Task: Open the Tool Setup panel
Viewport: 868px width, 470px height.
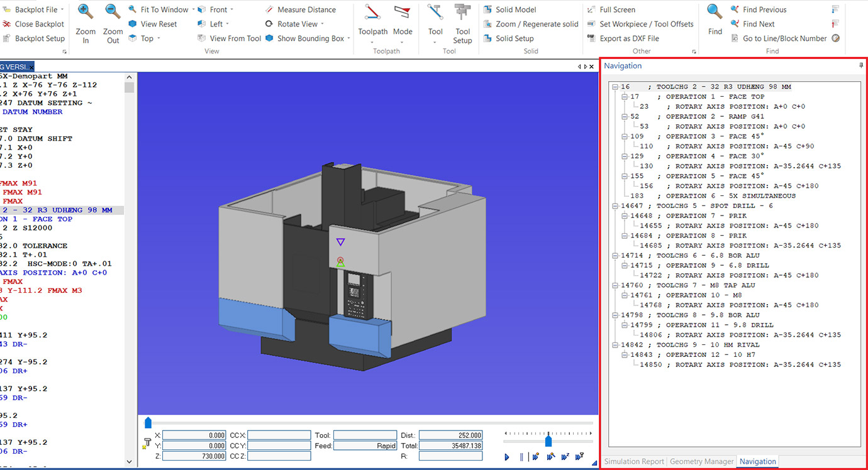Action: tap(462, 25)
